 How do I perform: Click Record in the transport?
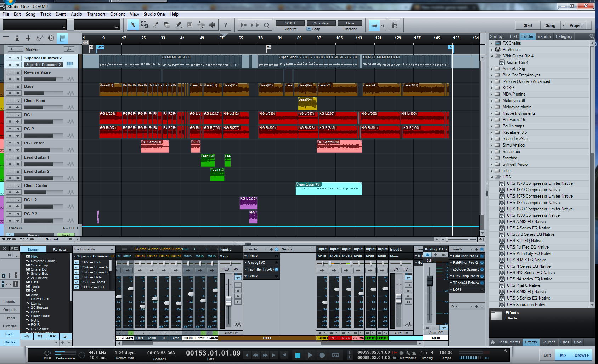click(x=322, y=355)
